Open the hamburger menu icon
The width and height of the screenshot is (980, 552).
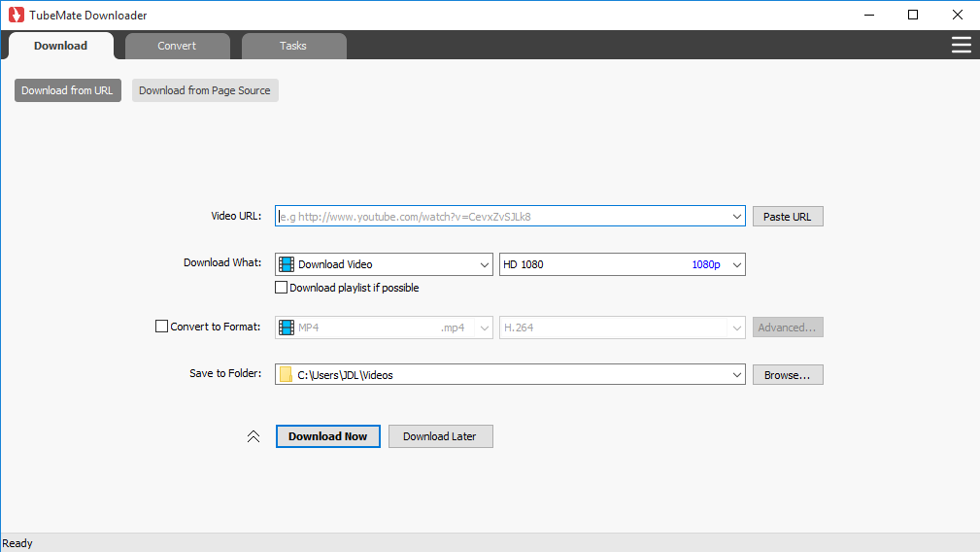click(961, 45)
